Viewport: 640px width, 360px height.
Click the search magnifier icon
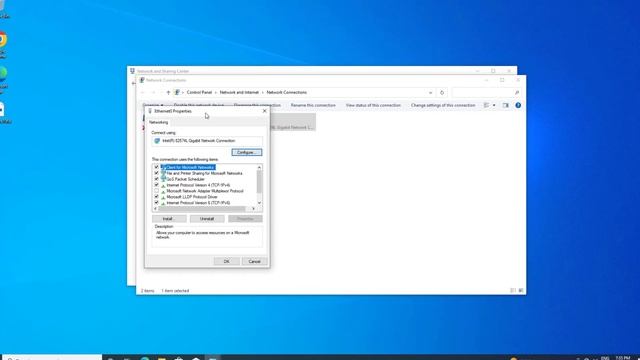517,93
